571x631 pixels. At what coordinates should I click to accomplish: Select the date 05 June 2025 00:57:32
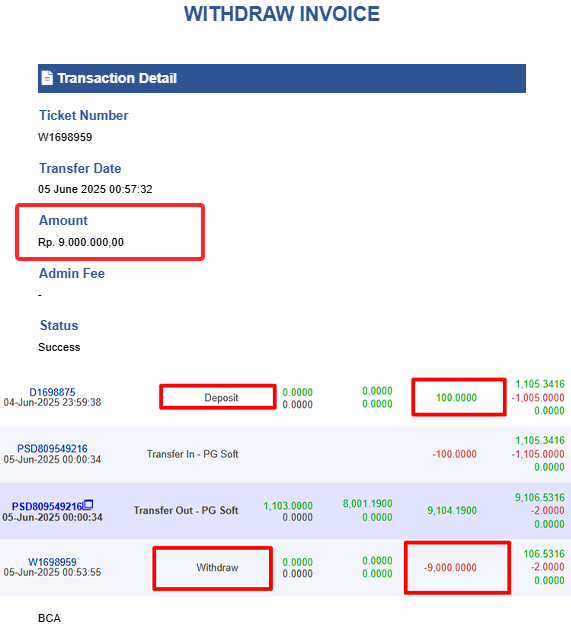point(95,189)
